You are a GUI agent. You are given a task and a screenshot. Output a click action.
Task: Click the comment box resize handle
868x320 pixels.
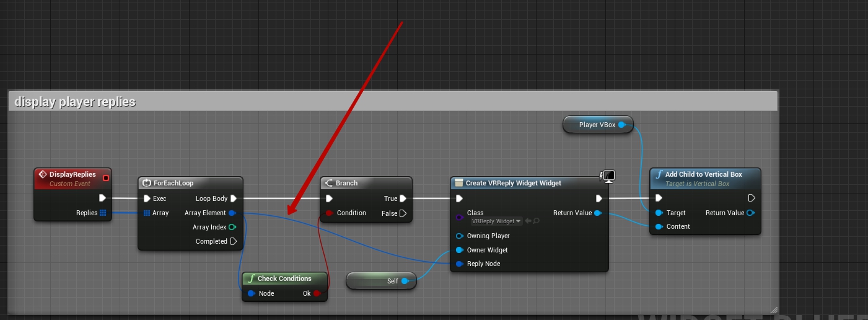[x=773, y=309]
